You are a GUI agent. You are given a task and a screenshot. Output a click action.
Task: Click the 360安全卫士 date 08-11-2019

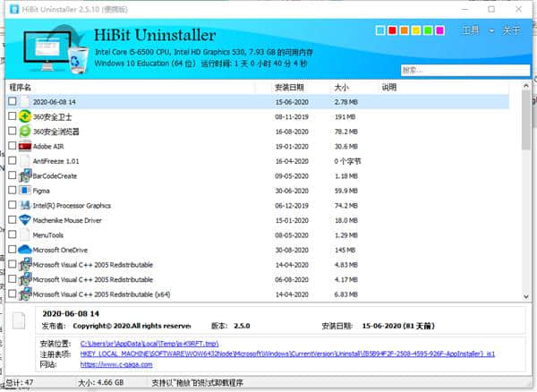click(292, 116)
